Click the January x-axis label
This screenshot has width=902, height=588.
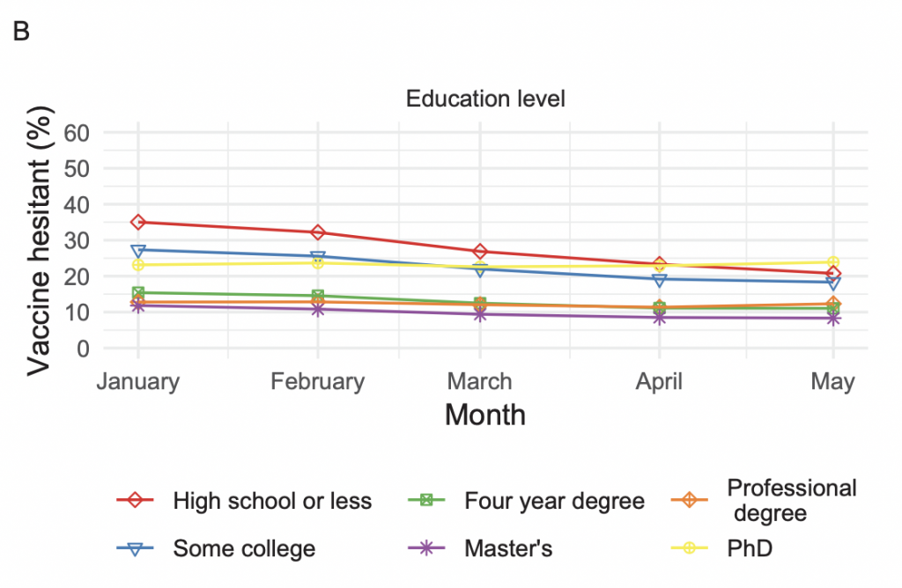coord(137,382)
